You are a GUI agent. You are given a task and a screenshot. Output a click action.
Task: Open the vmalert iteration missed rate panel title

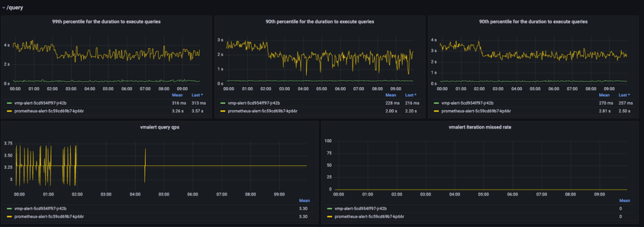[x=479, y=127]
